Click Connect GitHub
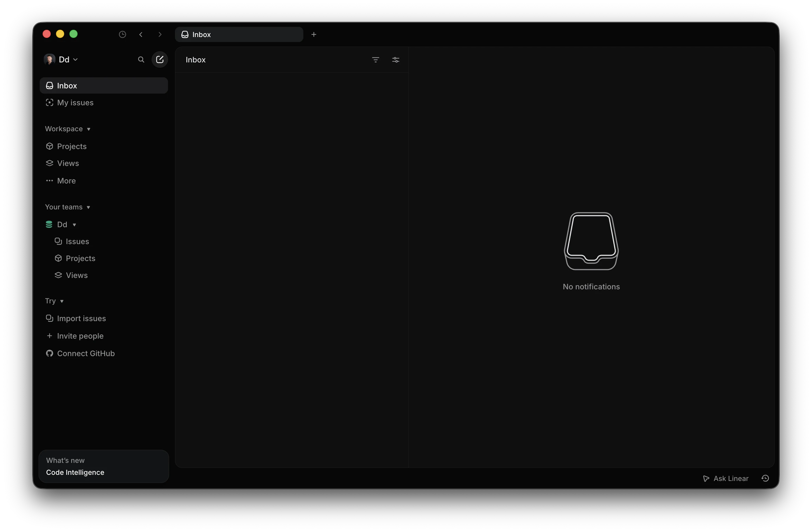 (104, 353)
